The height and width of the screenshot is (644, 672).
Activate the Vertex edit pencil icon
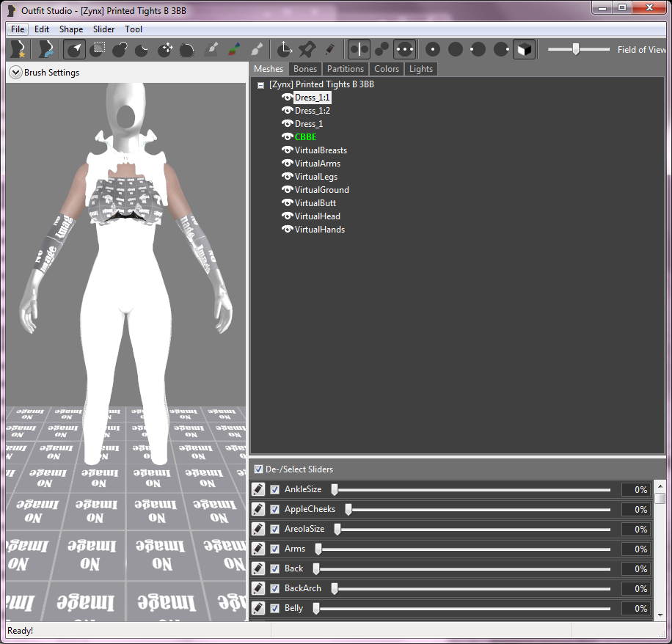(329, 49)
